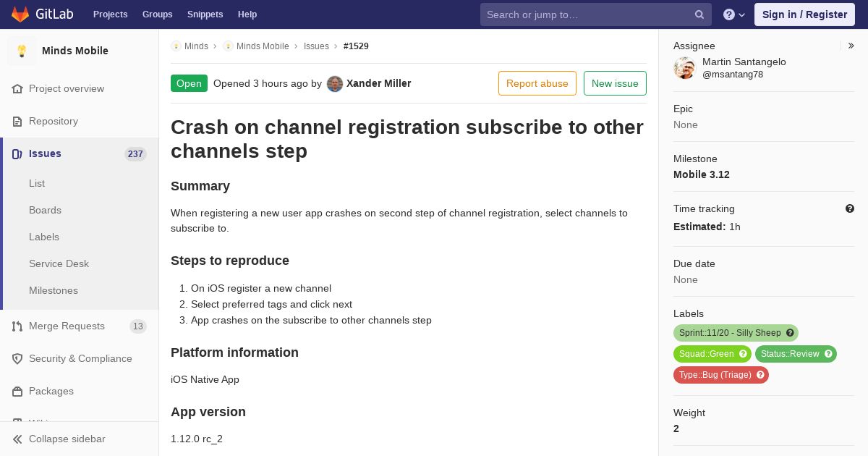Open the Boards item under Issues
This screenshot has width=868, height=456.
click(x=45, y=210)
